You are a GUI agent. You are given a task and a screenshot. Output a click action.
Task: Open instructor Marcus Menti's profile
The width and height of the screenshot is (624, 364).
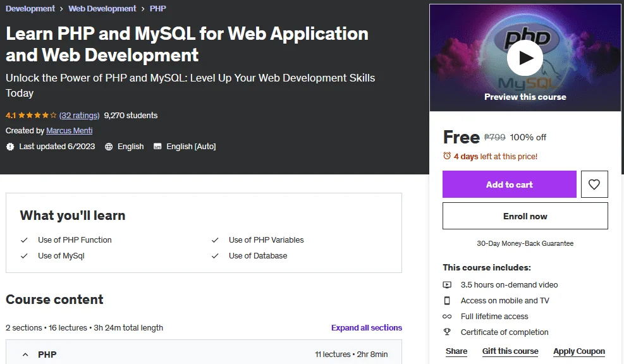coord(70,130)
